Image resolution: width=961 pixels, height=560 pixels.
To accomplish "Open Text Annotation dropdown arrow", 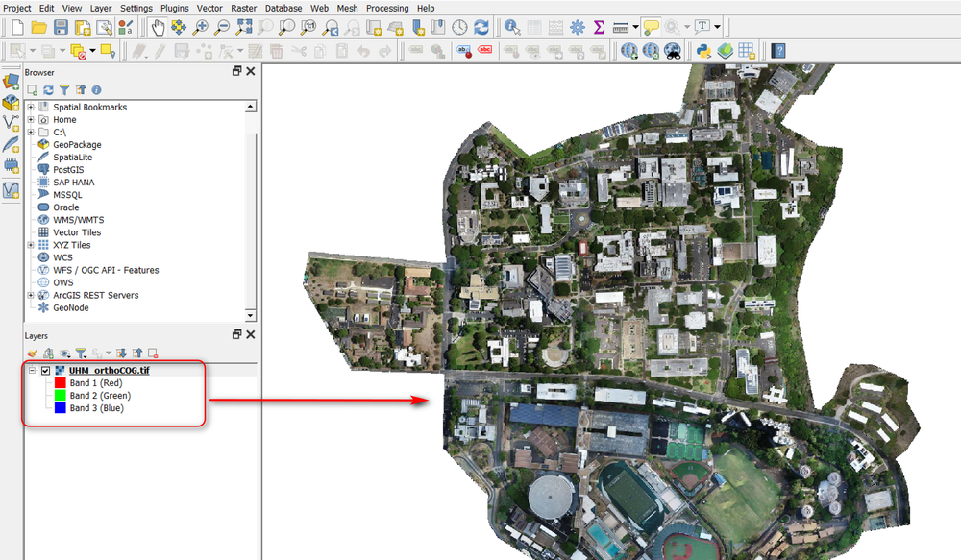I will [717, 28].
